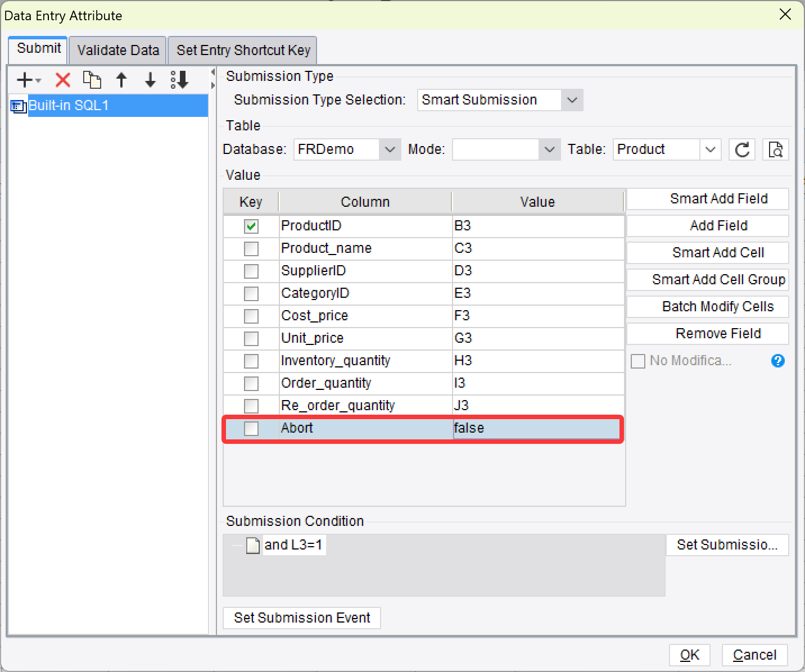Screen dimensions: 805x672
Task: Check the No Modifica... checkbox
Action: click(638, 361)
